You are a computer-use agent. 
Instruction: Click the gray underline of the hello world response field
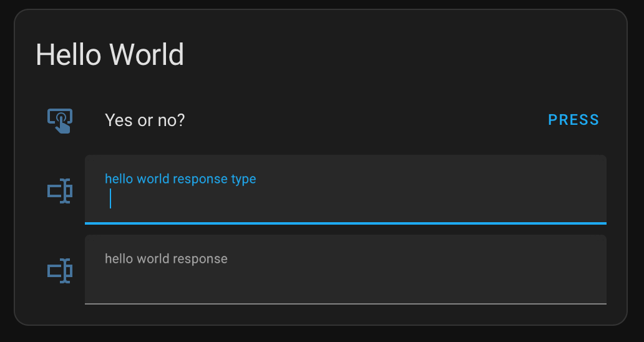tap(346, 304)
